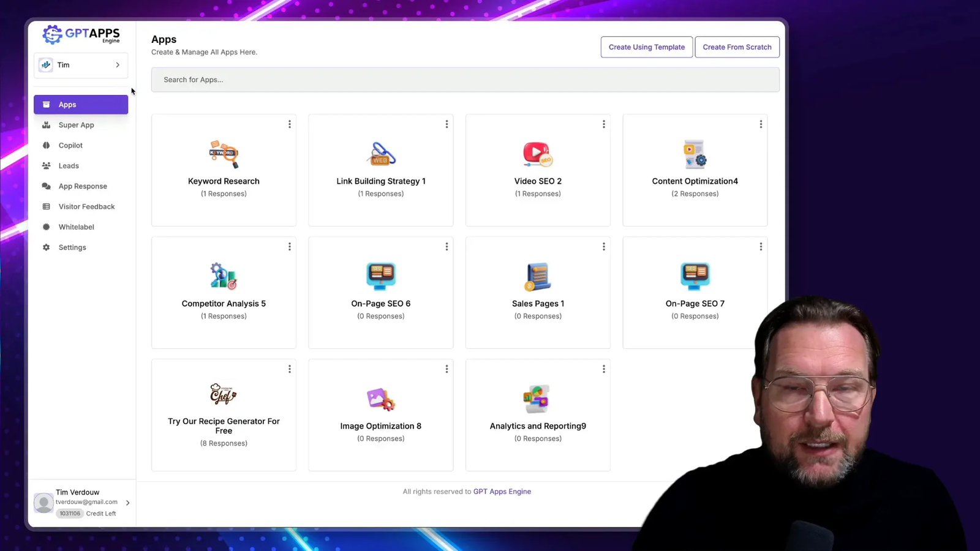This screenshot has width=980, height=551.
Task: Open Sales Pages 1 three-dot menu
Action: tap(604, 247)
